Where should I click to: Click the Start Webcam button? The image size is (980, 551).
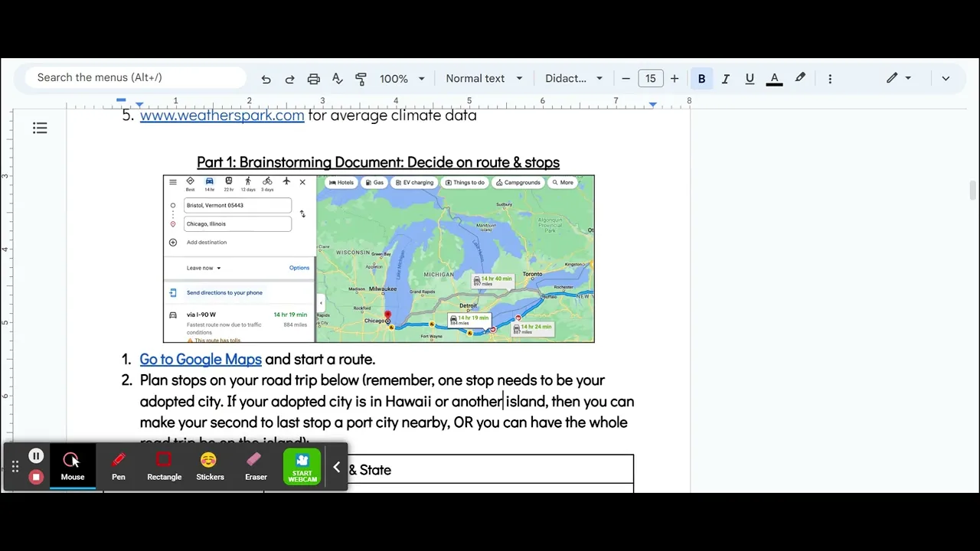tap(302, 466)
